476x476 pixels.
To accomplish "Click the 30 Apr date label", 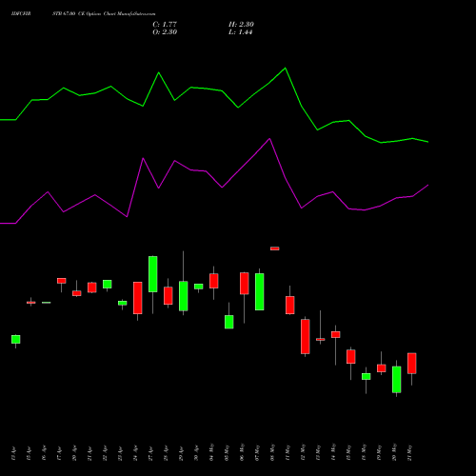I will pyautogui.click(x=196, y=453).
